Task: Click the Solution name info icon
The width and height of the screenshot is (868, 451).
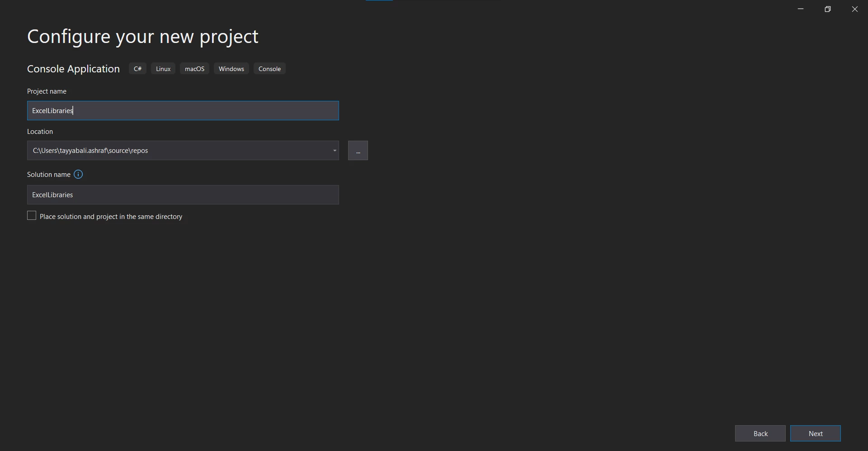Action: pos(78,175)
